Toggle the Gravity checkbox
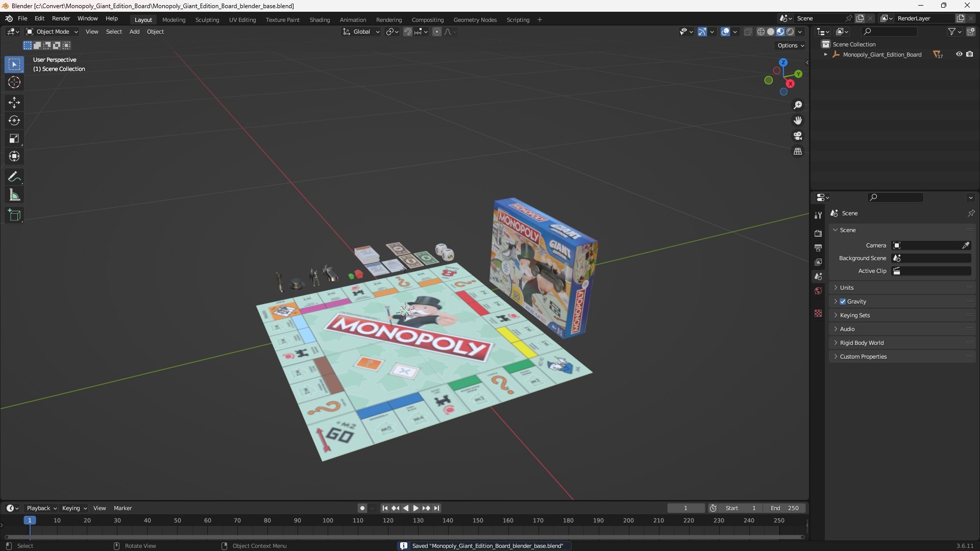The height and width of the screenshot is (551, 980). click(843, 302)
